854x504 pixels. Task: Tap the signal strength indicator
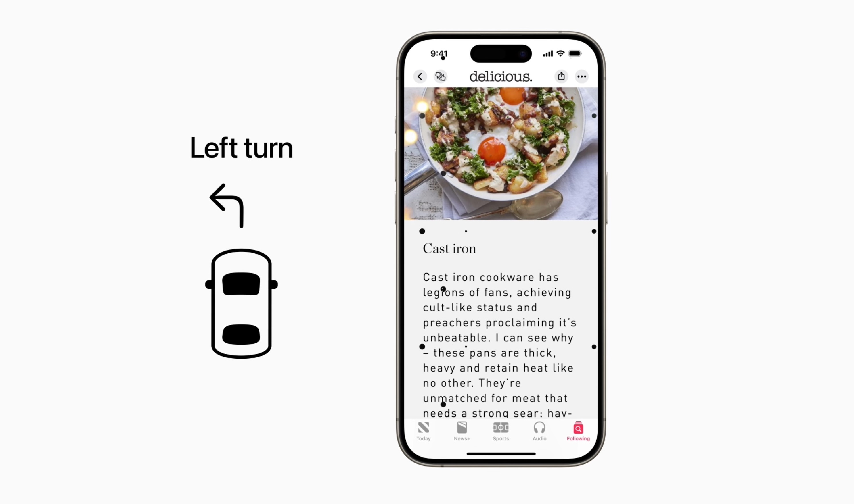tap(547, 54)
